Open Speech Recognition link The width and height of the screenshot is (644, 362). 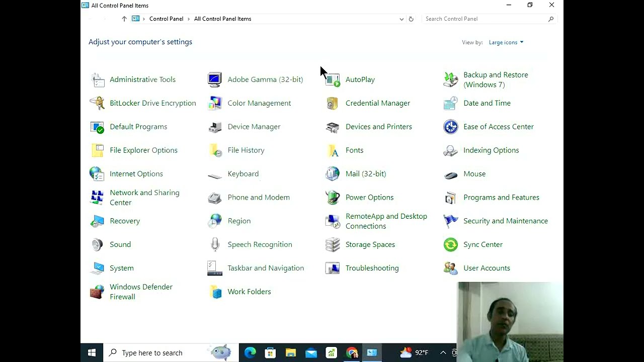coord(260,244)
